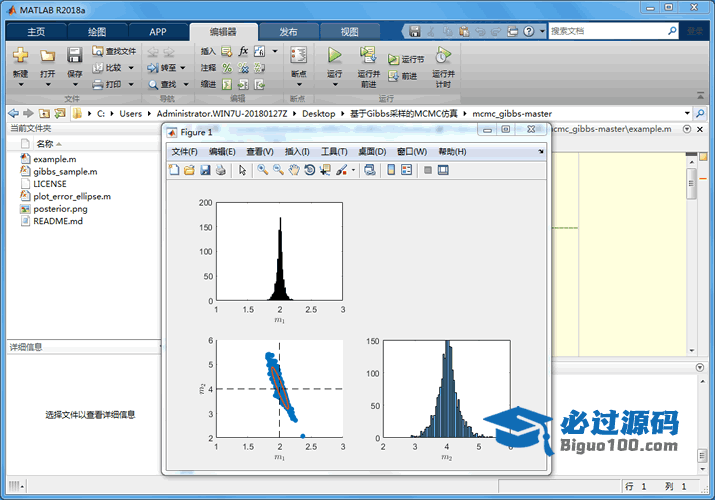Select Data Cursor tool in Figure 1

325,170
